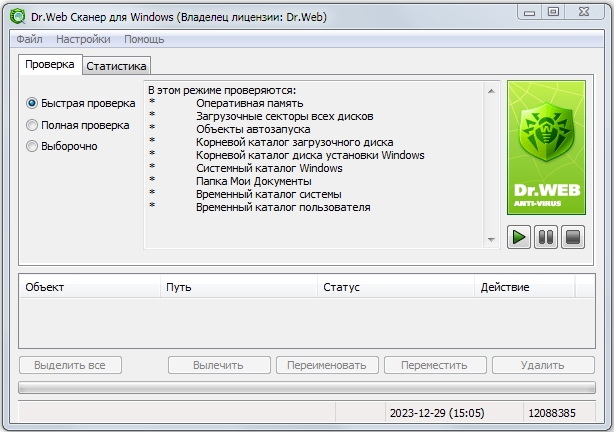Click the Переместить button
The image size is (614, 432).
[x=435, y=365]
